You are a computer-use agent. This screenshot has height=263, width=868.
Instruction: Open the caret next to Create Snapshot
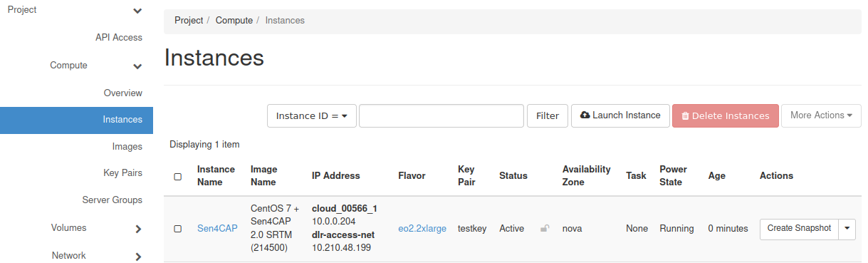click(x=847, y=229)
